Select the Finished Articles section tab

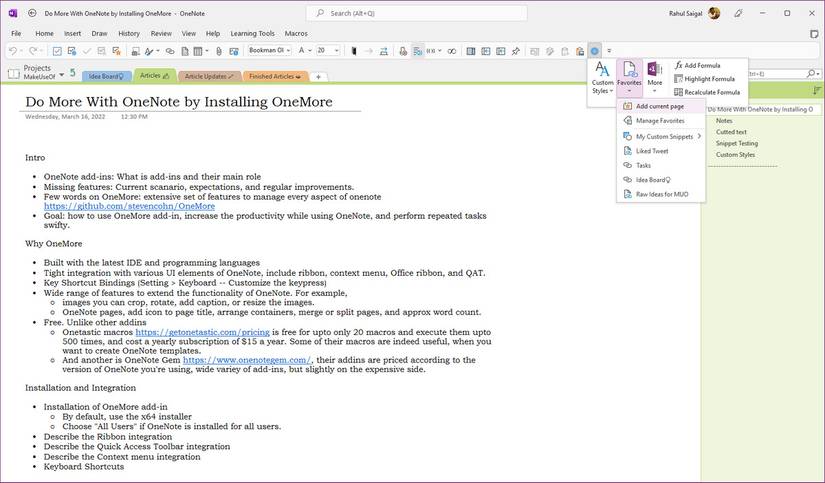(x=275, y=76)
